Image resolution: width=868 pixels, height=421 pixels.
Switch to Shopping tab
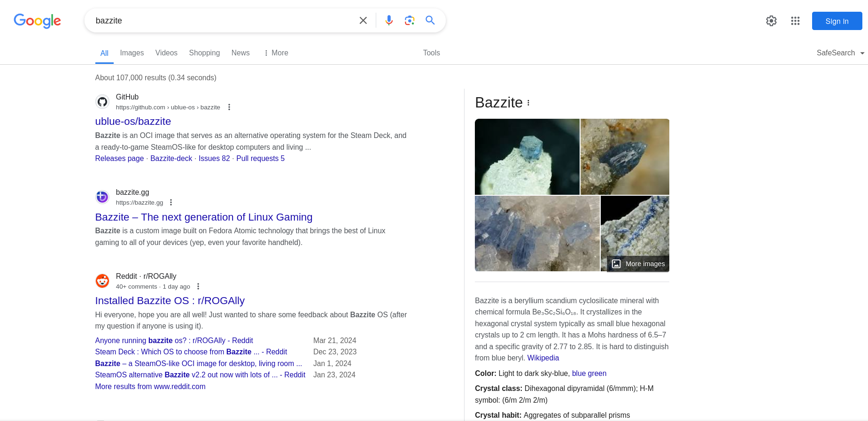coord(204,53)
